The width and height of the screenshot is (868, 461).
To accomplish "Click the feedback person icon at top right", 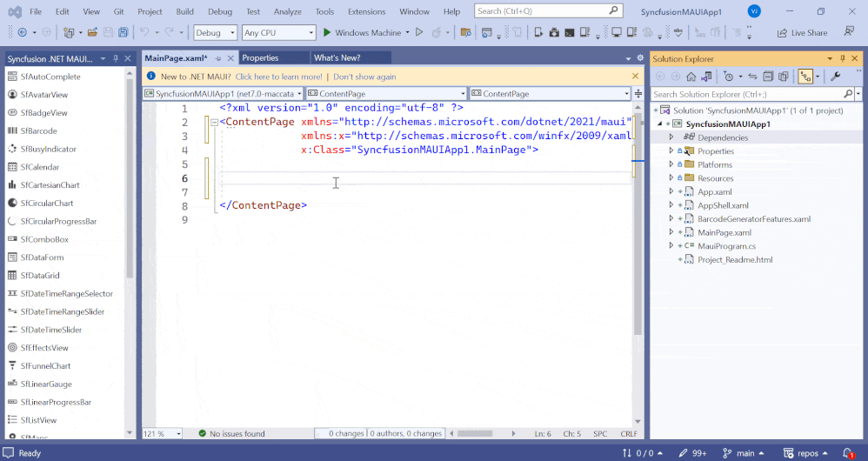I will click(x=849, y=31).
